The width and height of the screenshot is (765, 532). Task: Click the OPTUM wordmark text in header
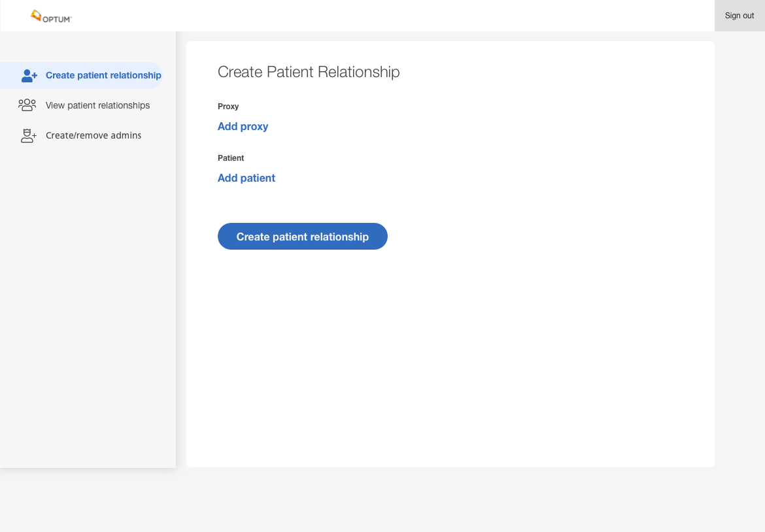[57, 19]
